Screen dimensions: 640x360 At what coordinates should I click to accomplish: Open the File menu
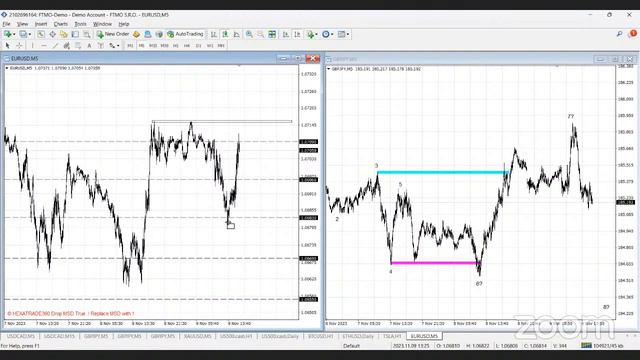(x=6, y=24)
